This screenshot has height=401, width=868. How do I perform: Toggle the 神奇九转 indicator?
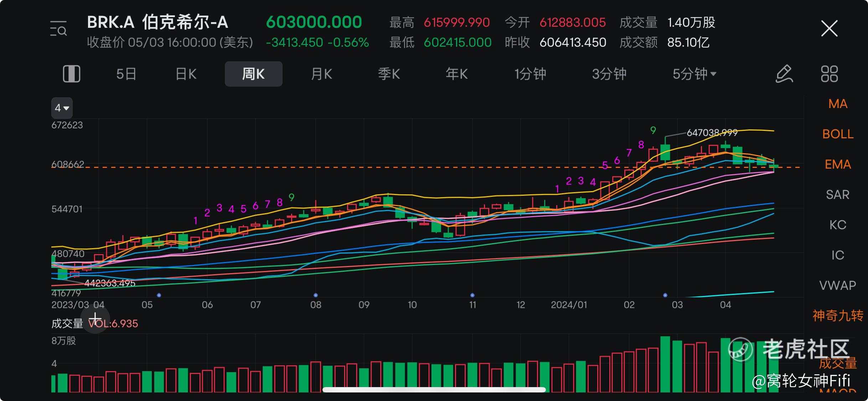[x=838, y=316]
